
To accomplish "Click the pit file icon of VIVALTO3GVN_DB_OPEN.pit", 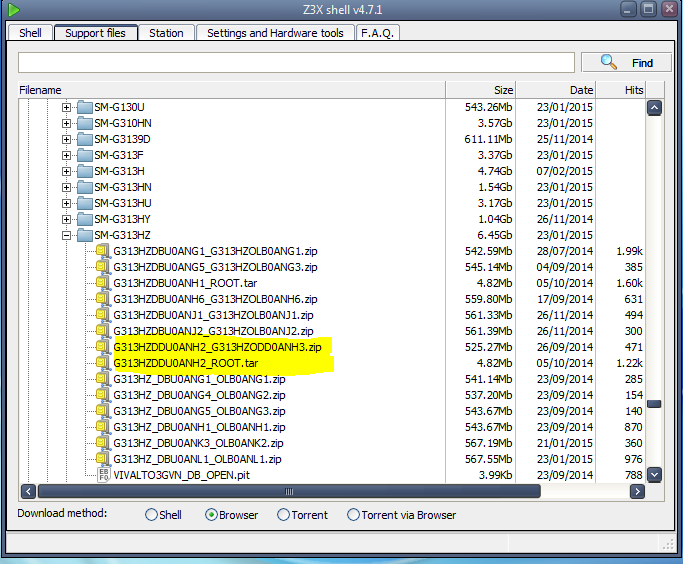I will tap(103, 475).
